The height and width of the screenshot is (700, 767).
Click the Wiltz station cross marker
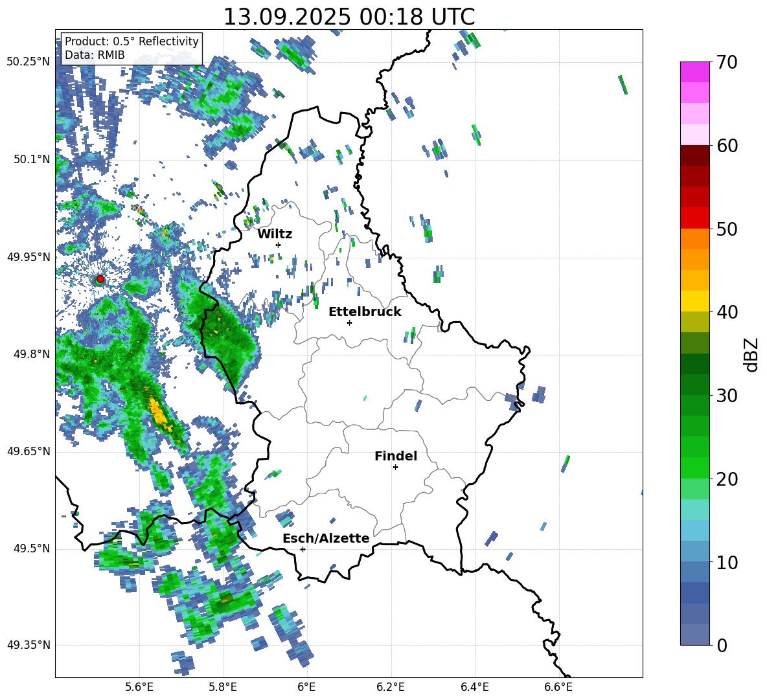[x=279, y=245]
